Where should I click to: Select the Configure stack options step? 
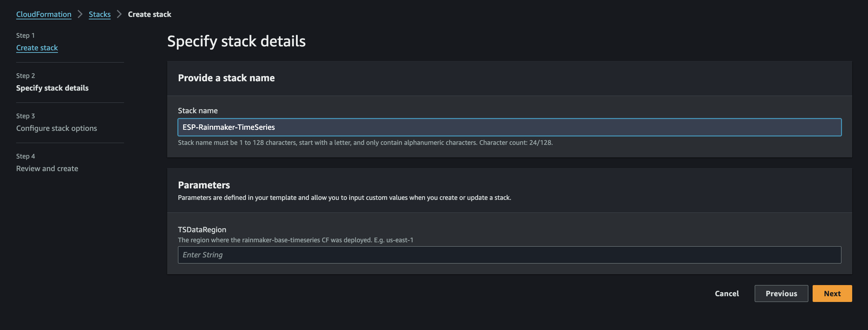[56, 128]
